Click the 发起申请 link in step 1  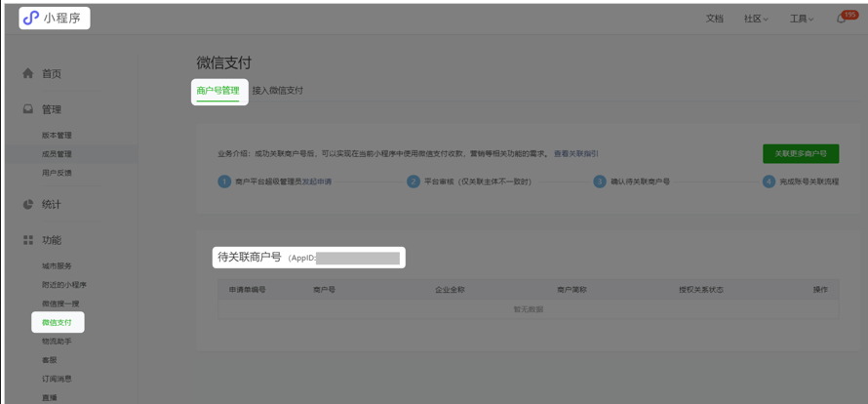point(317,182)
